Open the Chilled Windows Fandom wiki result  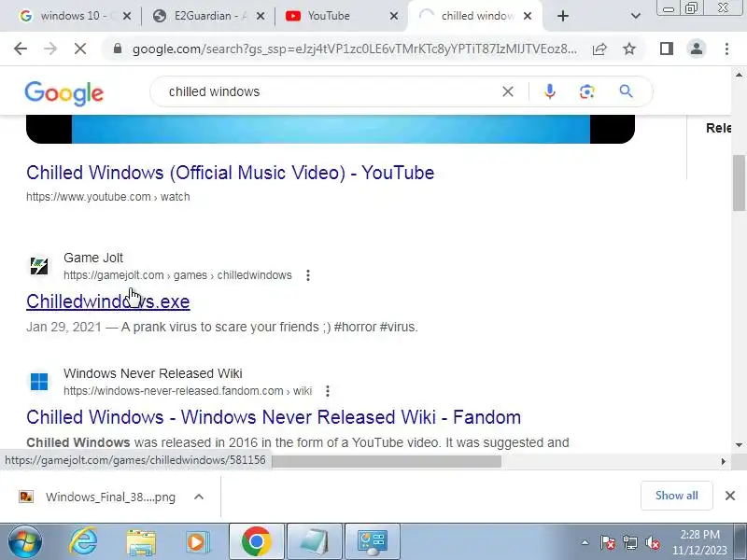pos(274,417)
